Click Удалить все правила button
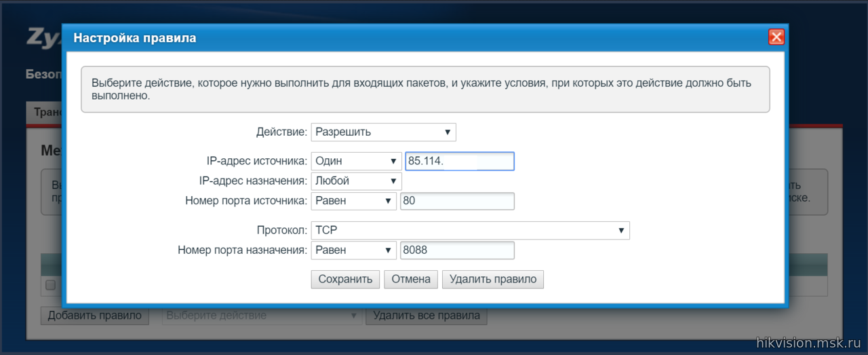This screenshot has height=355, width=868. tap(427, 316)
